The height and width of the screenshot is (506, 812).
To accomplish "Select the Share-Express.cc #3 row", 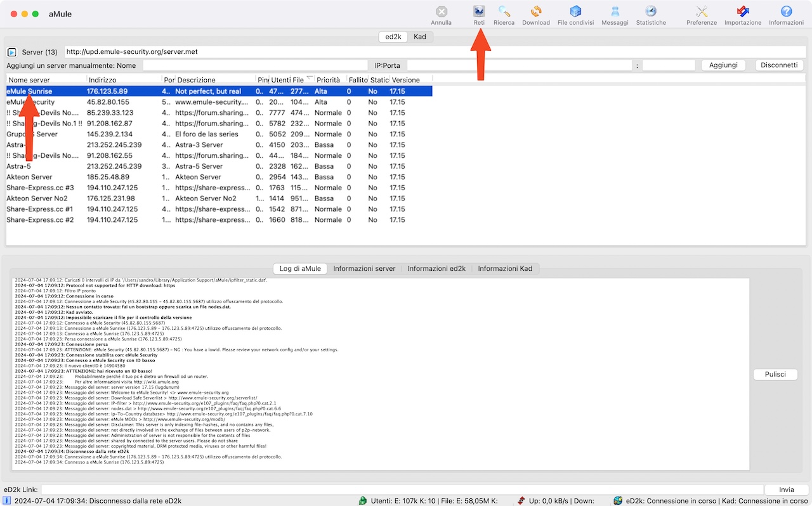I will 219,188.
